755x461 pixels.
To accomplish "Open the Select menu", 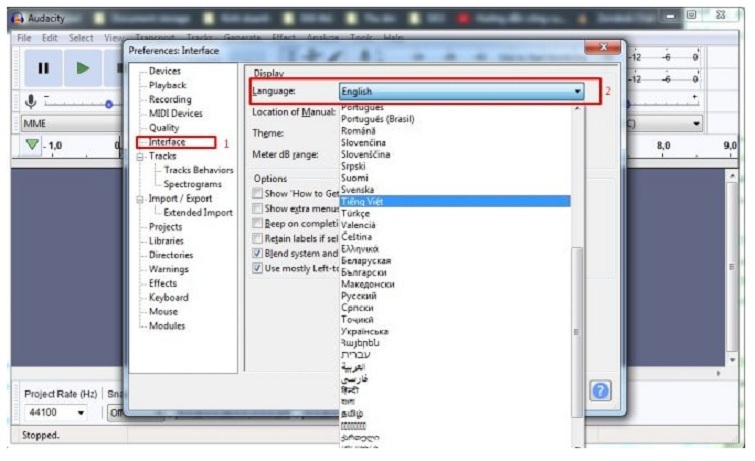I will click(x=81, y=37).
